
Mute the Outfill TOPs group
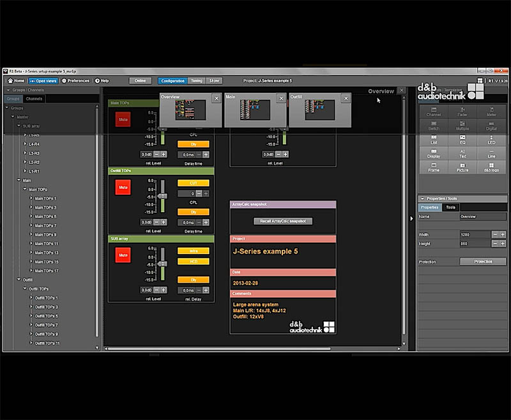point(123,187)
